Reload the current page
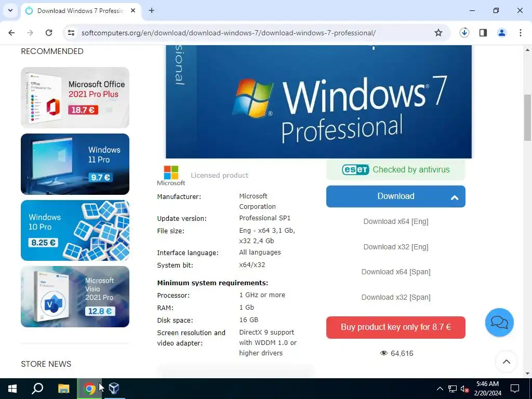 [49, 33]
